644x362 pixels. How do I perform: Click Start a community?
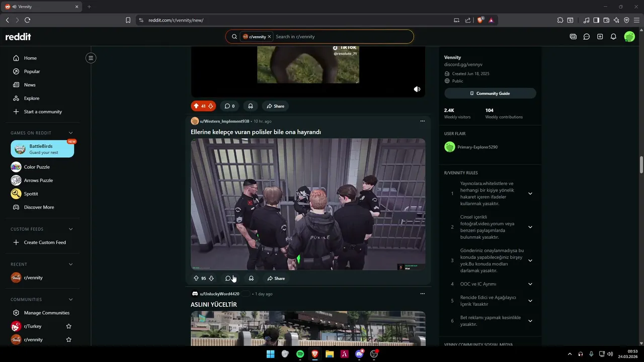[42, 112]
